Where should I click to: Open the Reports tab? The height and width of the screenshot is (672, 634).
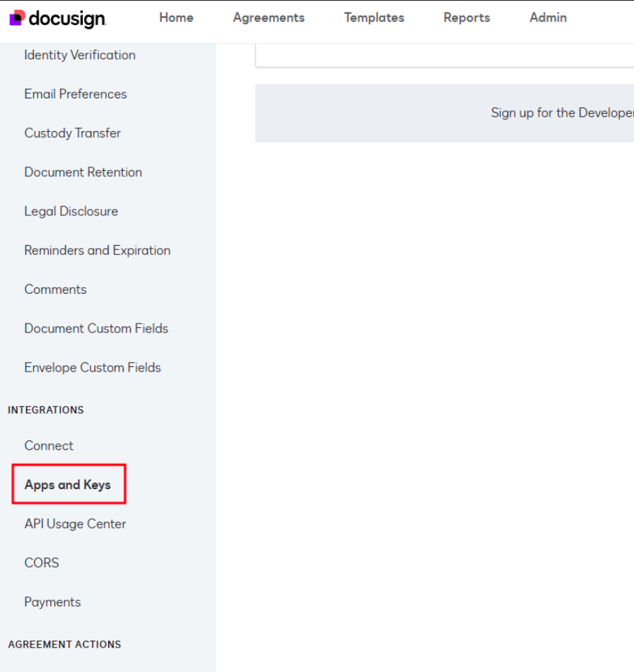click(x=467, y=18)
